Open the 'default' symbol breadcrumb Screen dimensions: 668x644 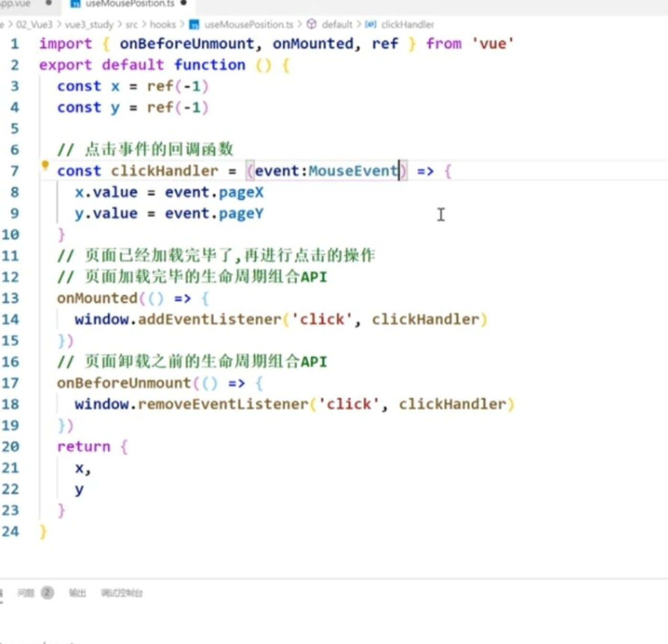pyautogui.click(x=337, y=24)
